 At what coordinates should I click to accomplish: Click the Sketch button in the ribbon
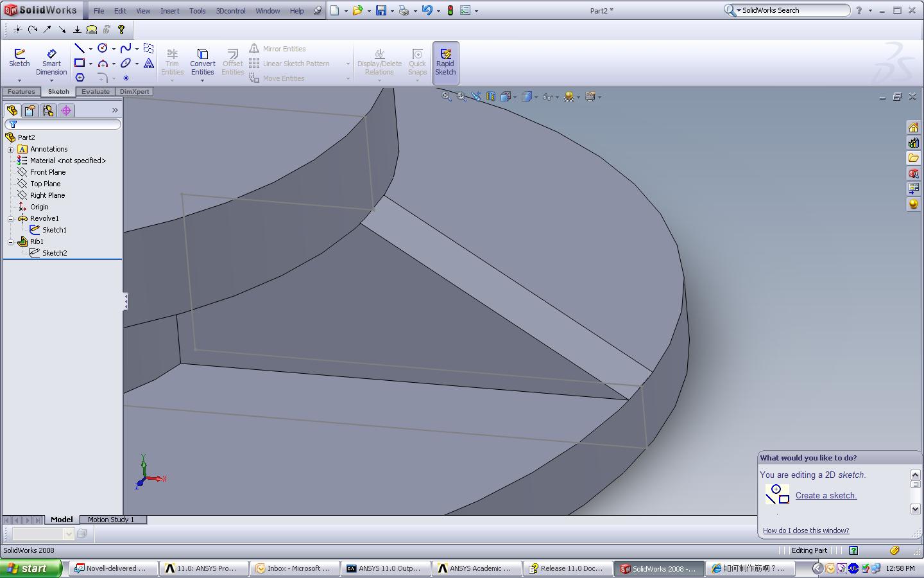click(19, 58)
